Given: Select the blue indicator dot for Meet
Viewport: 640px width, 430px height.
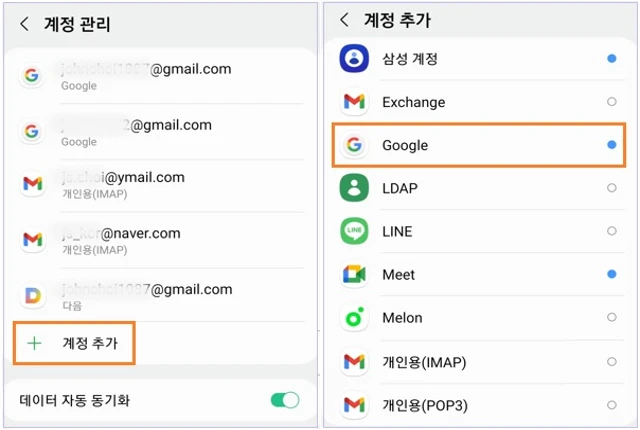Looking at the screenshot, I should [611, 274].
